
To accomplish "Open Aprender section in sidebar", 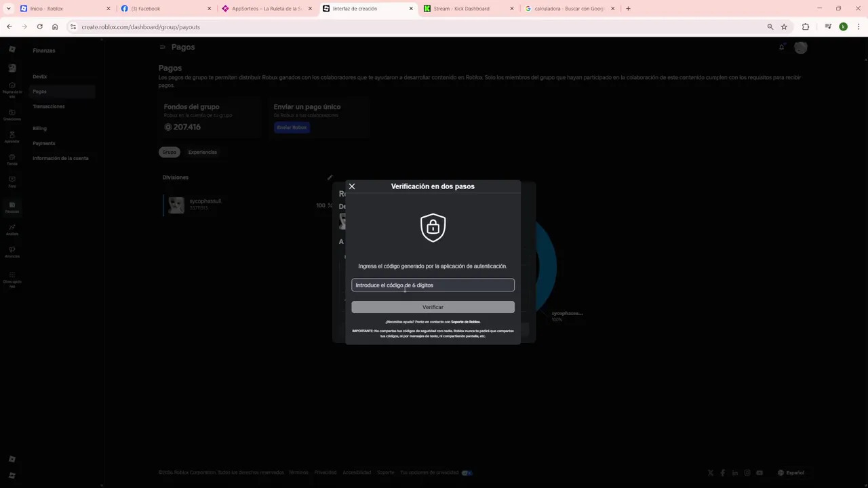I will click(x=12, y=138).
